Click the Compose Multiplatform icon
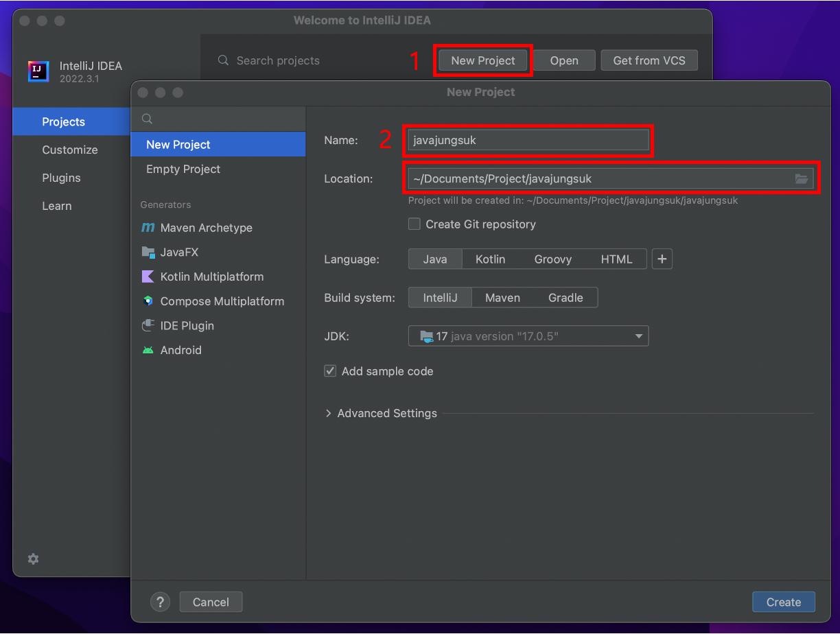 click(x=148, y=301)
